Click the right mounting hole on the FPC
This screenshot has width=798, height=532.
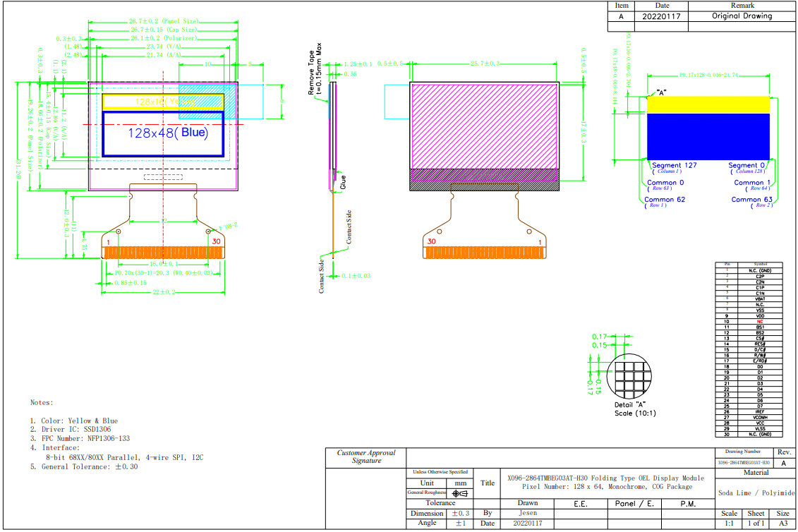pos(209,231)
